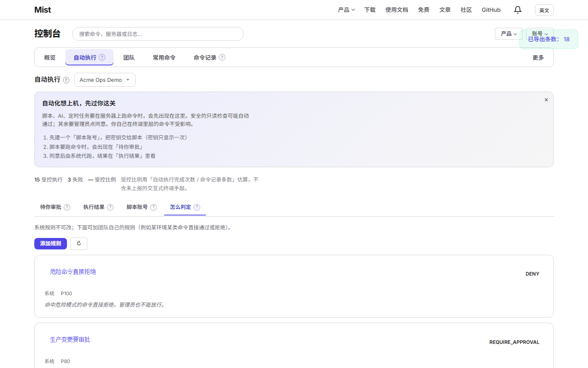The width and height of the screenshot is (588, 368).
Task: Click the 控制台 page heading
Action: click(x=47, y=34)
